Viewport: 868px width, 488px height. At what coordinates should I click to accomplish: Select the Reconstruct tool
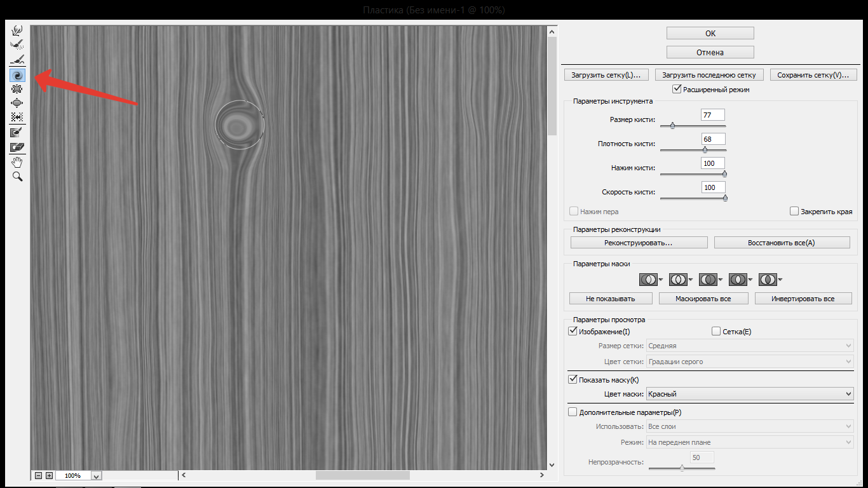(18, 44)
